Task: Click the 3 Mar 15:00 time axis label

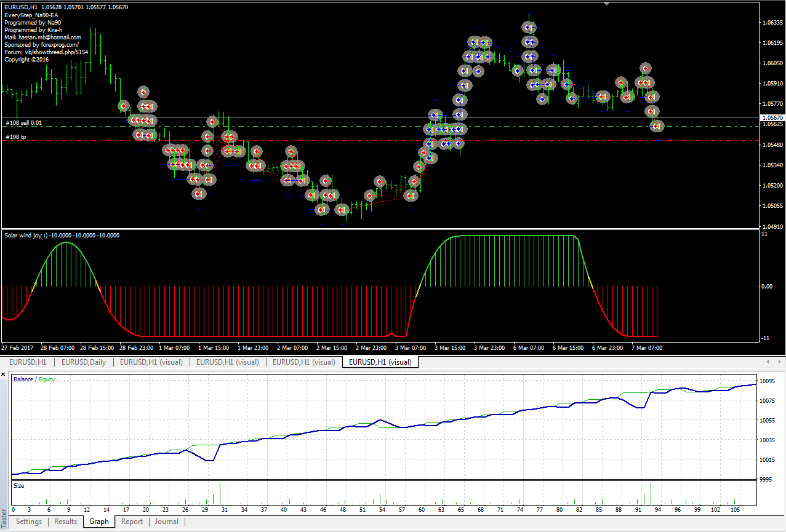Action: [x=450, y=347]
